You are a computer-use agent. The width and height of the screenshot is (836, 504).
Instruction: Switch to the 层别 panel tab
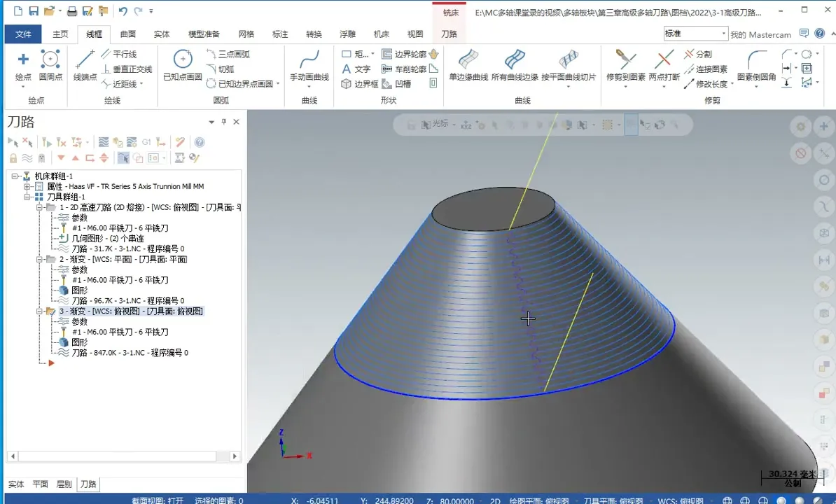point(63,484)
